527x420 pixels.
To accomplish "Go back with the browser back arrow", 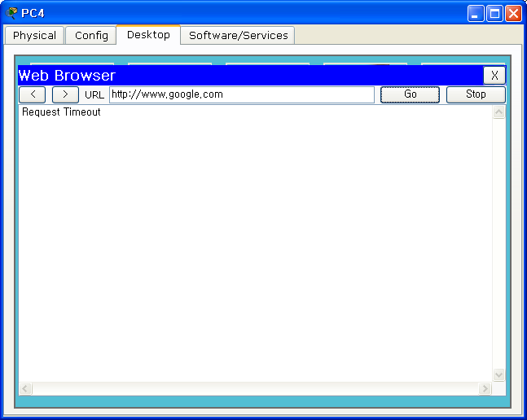I will (33, 94).
